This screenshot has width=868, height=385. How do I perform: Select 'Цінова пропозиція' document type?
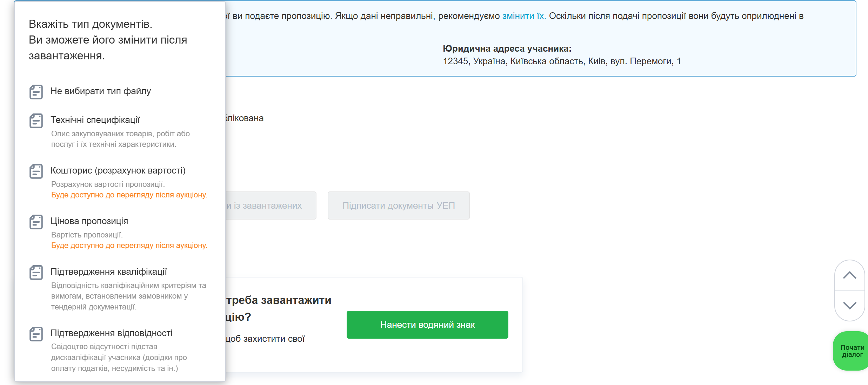tap(89, 221)
